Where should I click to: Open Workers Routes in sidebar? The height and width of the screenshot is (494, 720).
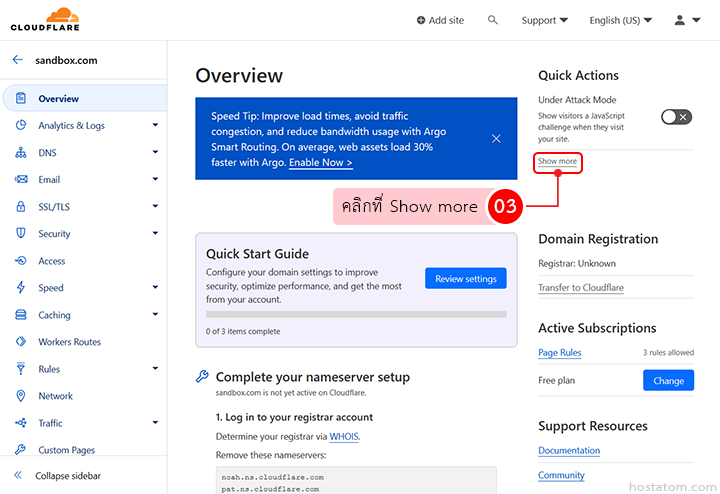pyautogui.click(x=69, y=342)
